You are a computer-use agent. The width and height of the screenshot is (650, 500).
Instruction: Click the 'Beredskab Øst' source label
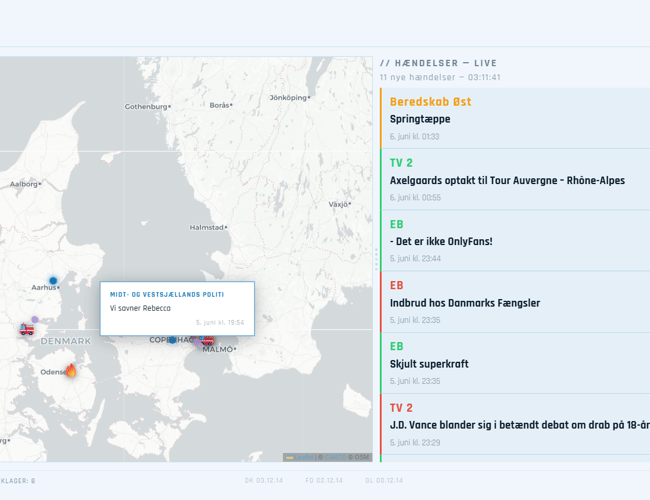pos(430,102)
